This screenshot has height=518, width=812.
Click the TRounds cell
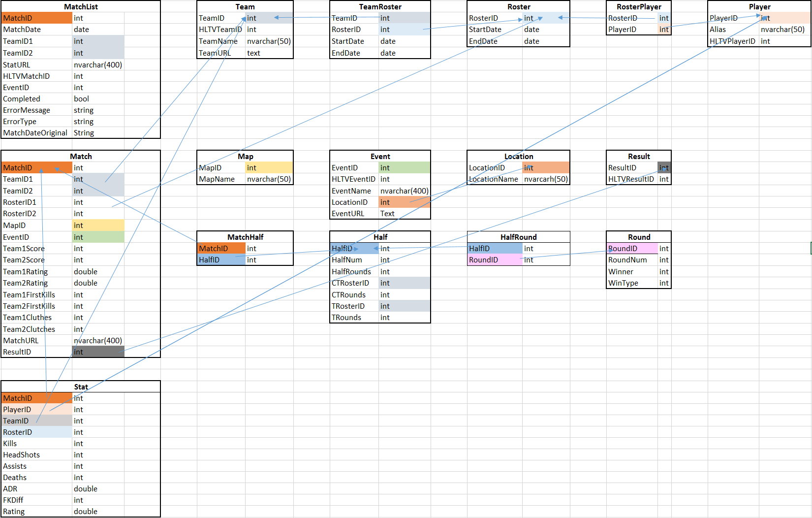[354, 318]
